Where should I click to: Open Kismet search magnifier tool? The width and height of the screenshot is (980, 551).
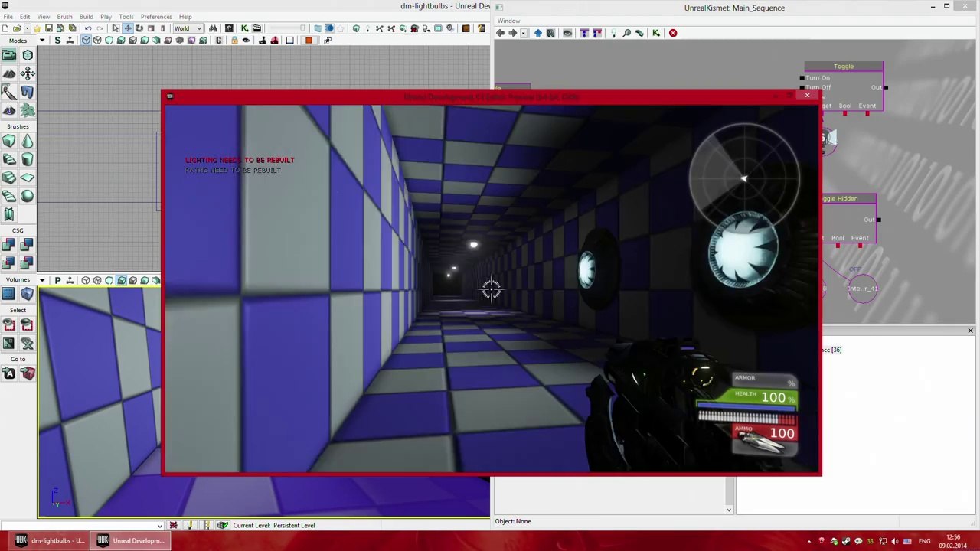(x=626, y=33)
